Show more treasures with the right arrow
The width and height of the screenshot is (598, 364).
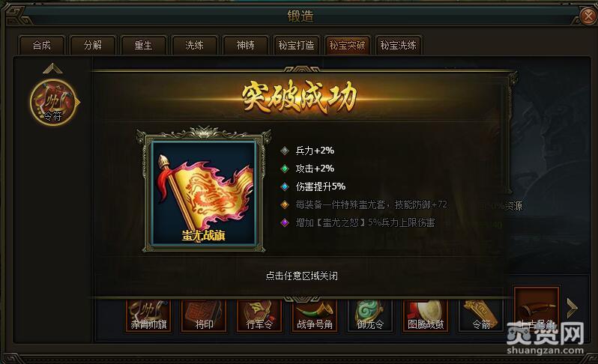click(x=572, y=308)
